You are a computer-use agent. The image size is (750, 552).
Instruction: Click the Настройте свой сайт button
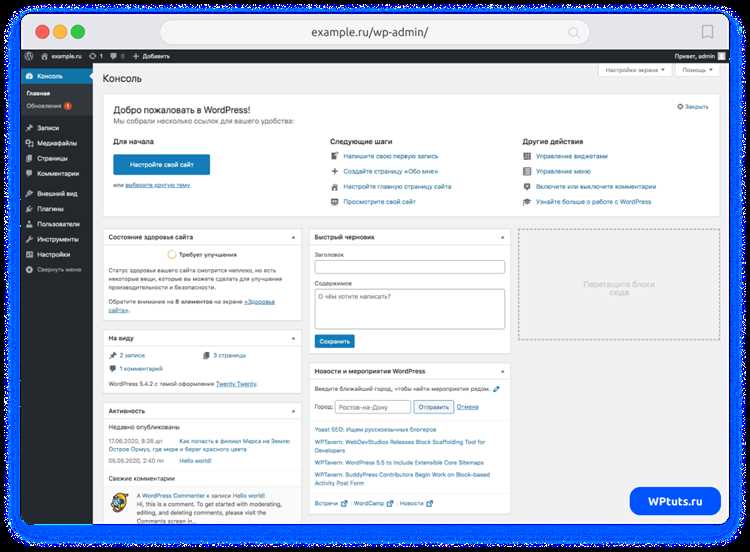pos(162,165)
